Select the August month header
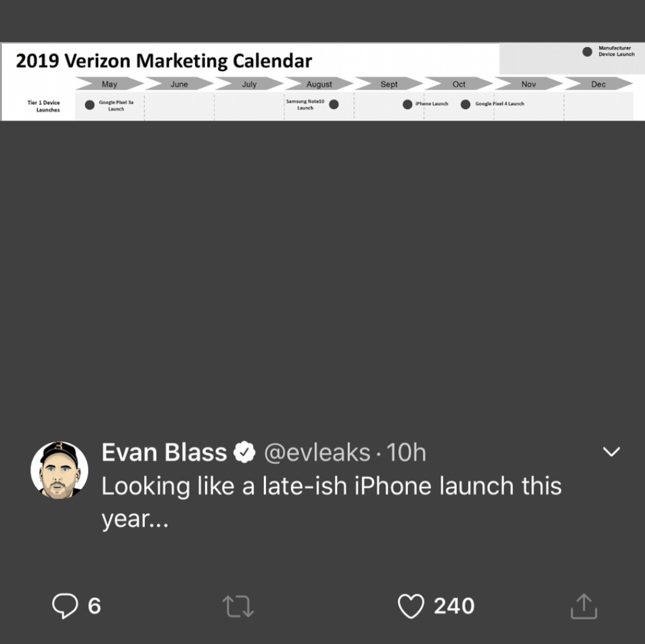The height and width of the screenshot is (644, 645). [x=318, y=84]
